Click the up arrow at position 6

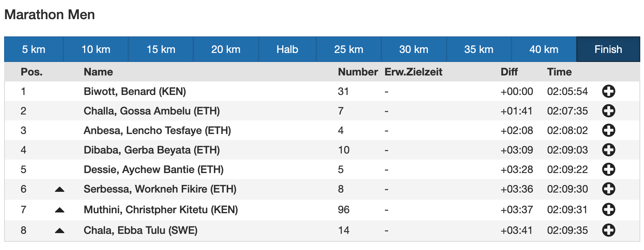pos(60,189)
